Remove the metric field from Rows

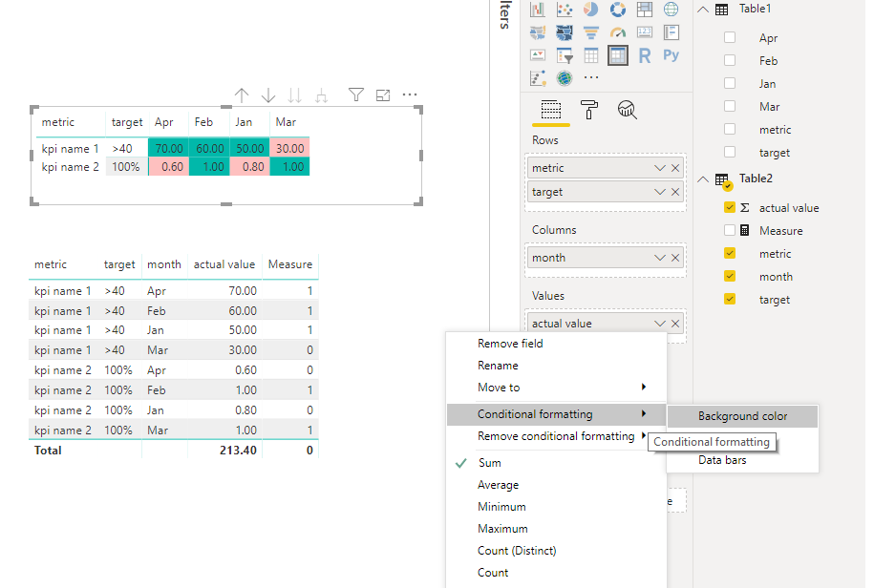pyautogui.click(x=675, y=168)
